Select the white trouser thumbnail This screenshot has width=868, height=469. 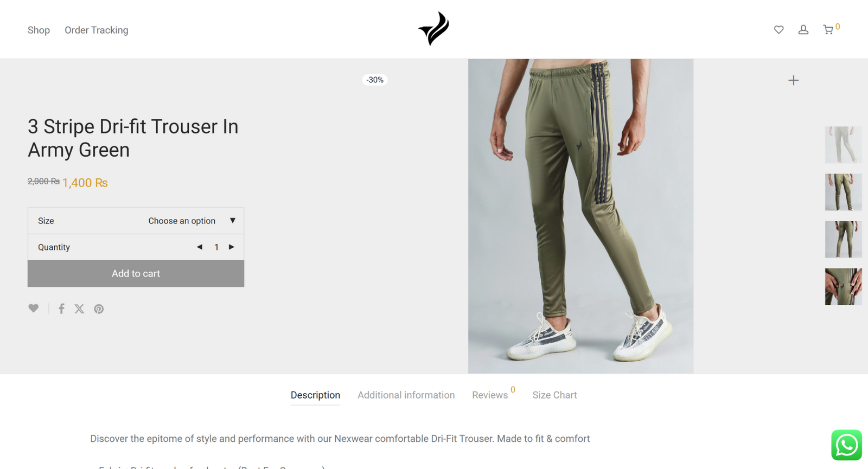click(843, 145)
